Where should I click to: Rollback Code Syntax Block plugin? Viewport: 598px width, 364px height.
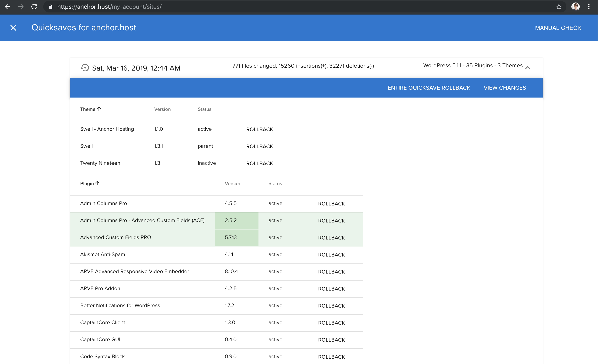(331, 357)
